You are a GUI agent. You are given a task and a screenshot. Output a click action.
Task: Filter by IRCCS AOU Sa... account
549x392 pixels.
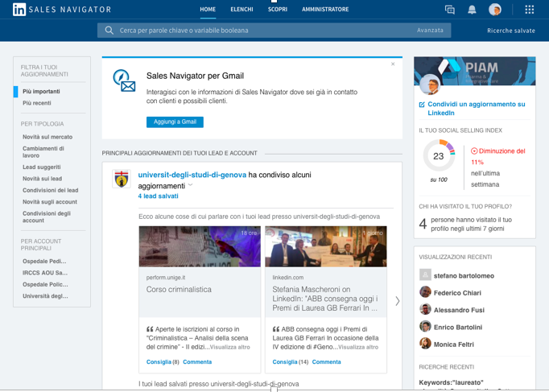coord(45,273)
